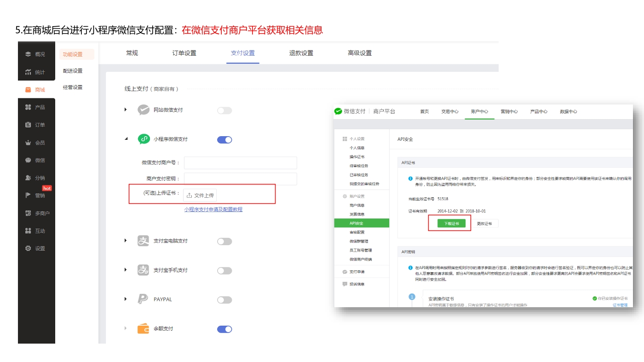Open 微信 WeChat sidebar item
Image resolution: width=644 pixels, height=362 pixels.
point(36,160)
